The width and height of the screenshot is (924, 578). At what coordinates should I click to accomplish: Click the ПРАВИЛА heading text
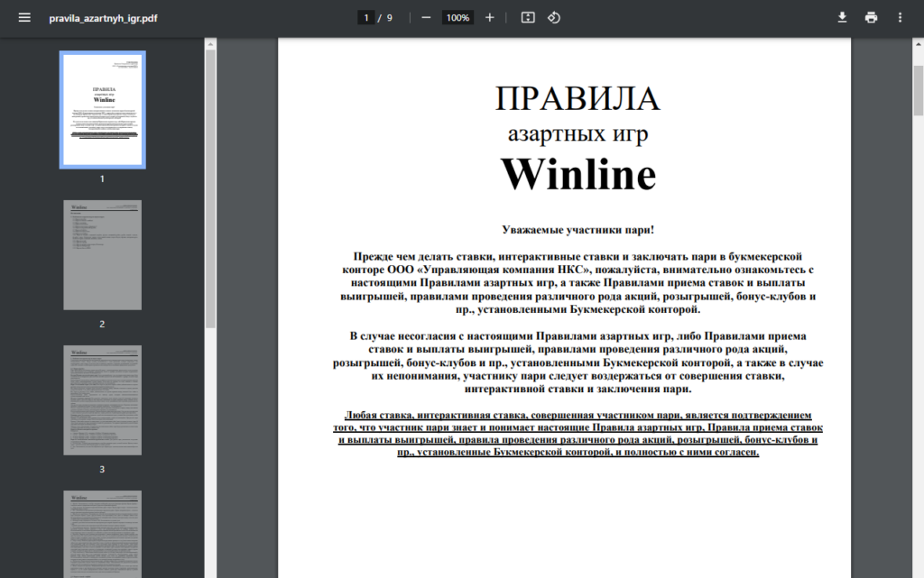pyautogui.click(x=577, y=98)
